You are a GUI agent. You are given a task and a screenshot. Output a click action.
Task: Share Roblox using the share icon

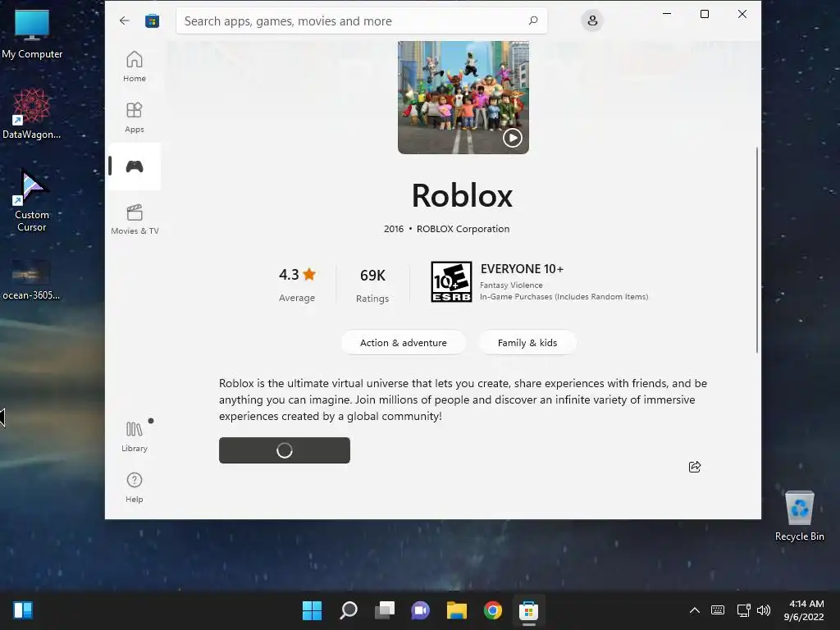coord(695,467)
